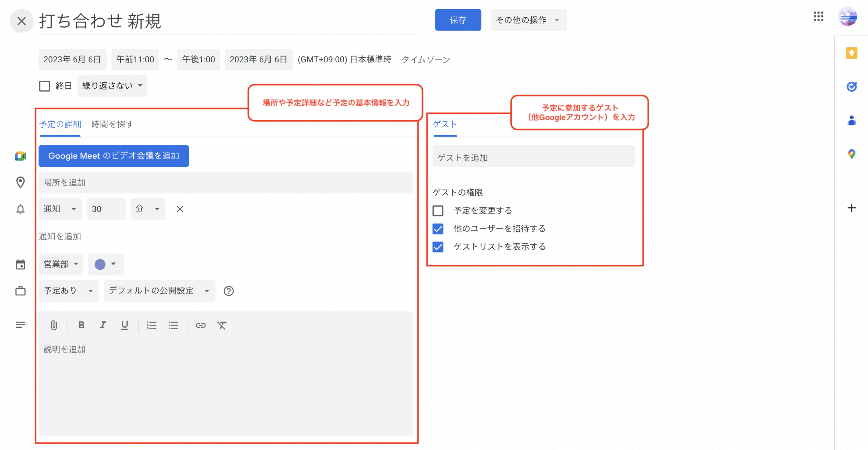Uncheck ゲストリストを表示する
This screenshot has height=450, width=868.
[438, 247]
